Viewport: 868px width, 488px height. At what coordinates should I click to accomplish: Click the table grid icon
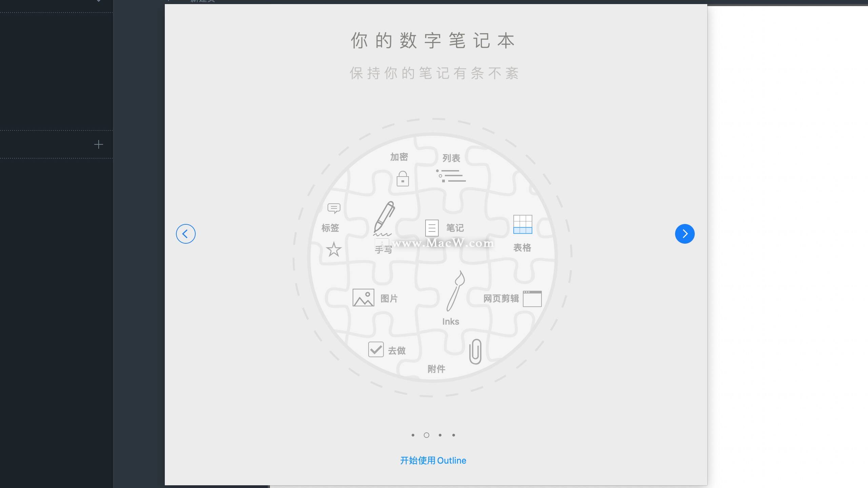(522, 224)
